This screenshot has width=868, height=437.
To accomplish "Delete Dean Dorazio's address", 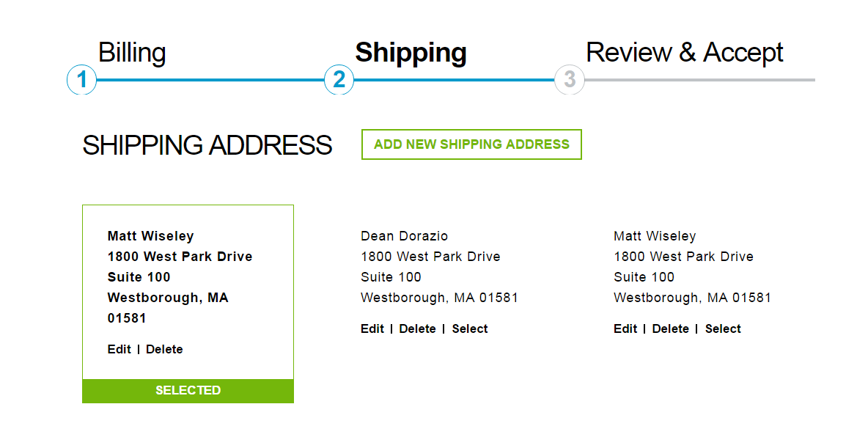I will click(x=417, y=329).
